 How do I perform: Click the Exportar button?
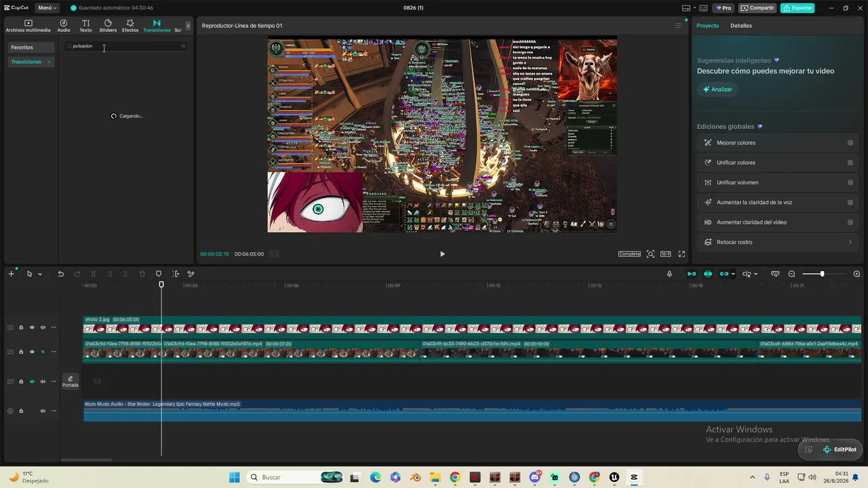coord(797,8)
